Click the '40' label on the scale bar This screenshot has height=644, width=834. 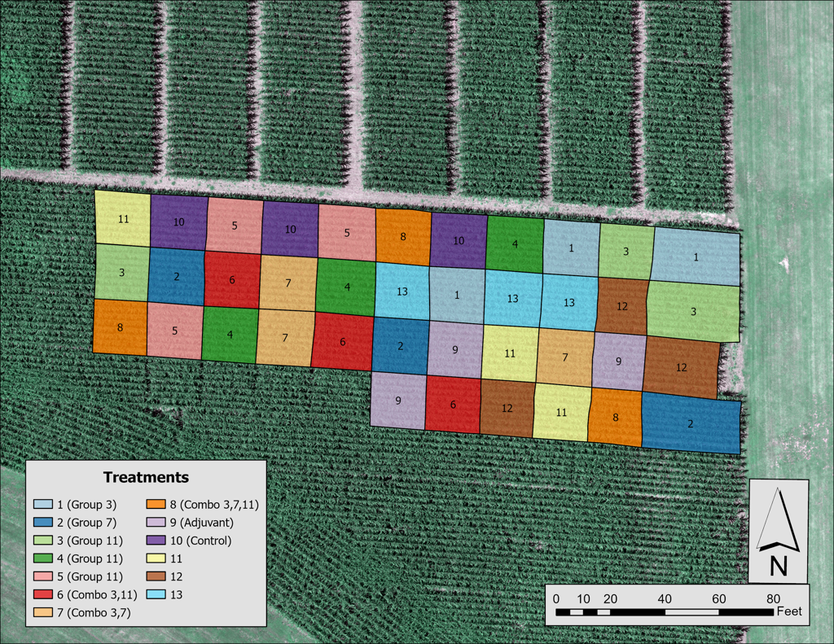665,598
